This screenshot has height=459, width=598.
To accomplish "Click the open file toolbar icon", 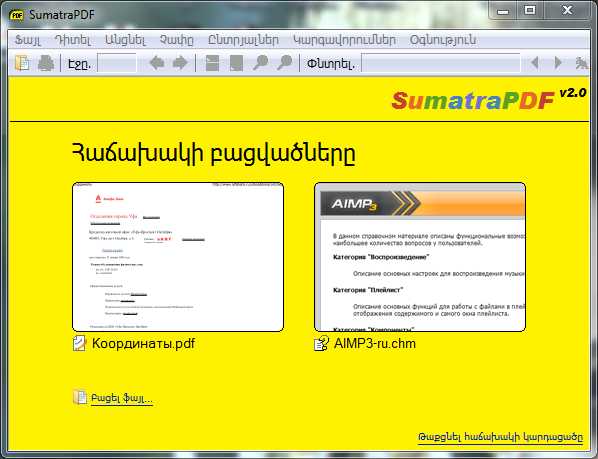I will pyautogui.click(x=22, y=63).
